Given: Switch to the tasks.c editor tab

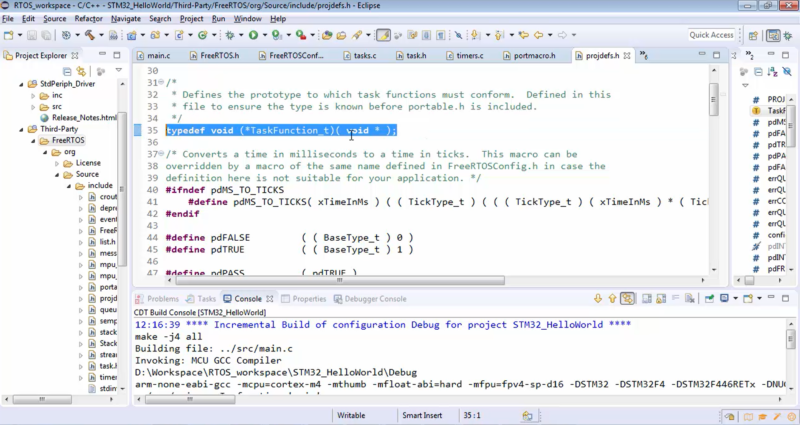Looking at the screenshot, I should pos(364,56).
